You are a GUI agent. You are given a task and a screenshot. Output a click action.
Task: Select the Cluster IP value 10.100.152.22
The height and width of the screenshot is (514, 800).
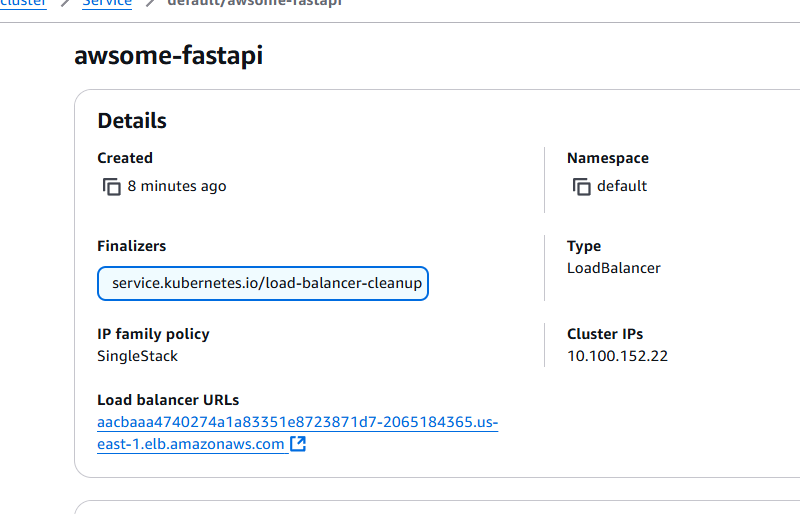click(617, 356)
